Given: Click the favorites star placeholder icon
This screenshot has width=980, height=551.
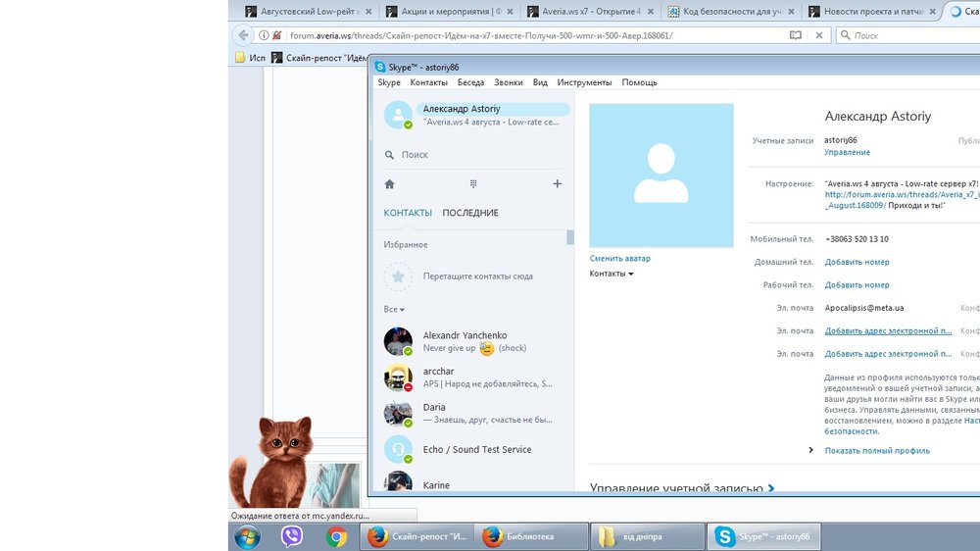Looking at the screenshot, I should click(398, 276).
